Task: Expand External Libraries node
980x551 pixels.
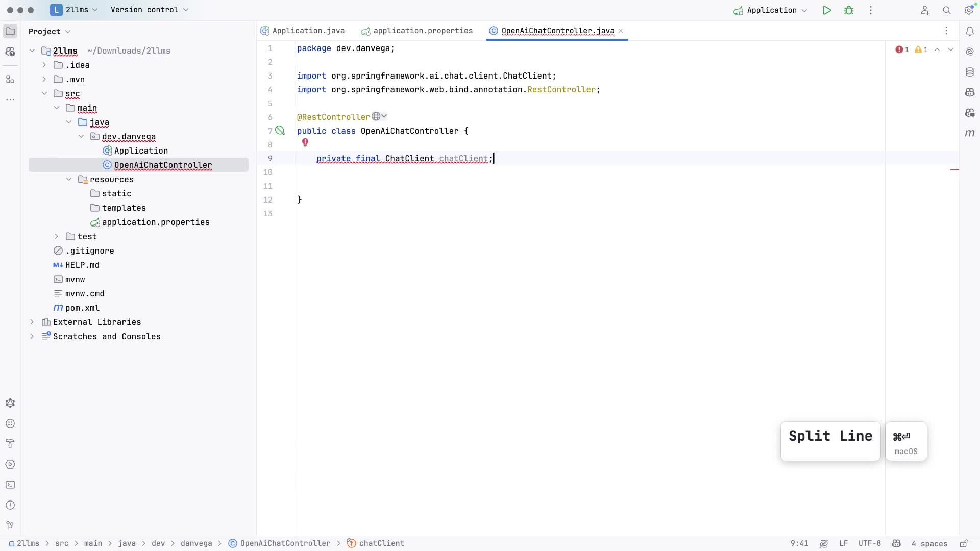Action: coord(32,322)
